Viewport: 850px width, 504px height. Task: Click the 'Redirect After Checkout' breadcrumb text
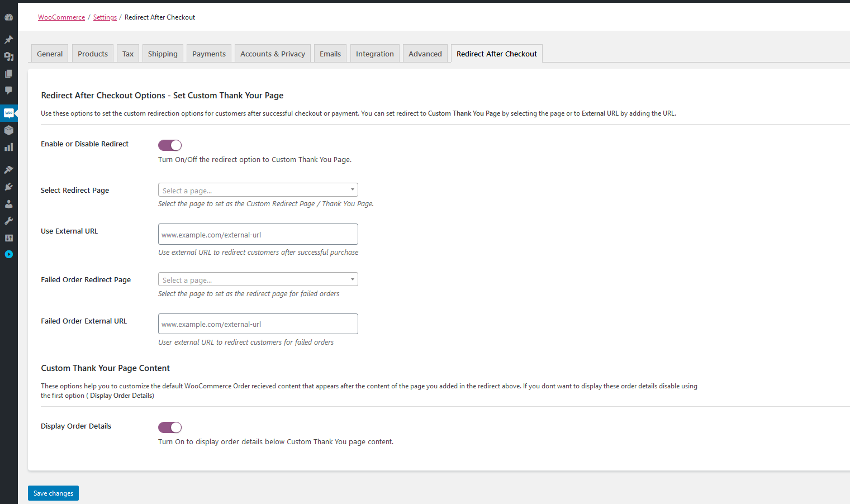click(160, 17)
